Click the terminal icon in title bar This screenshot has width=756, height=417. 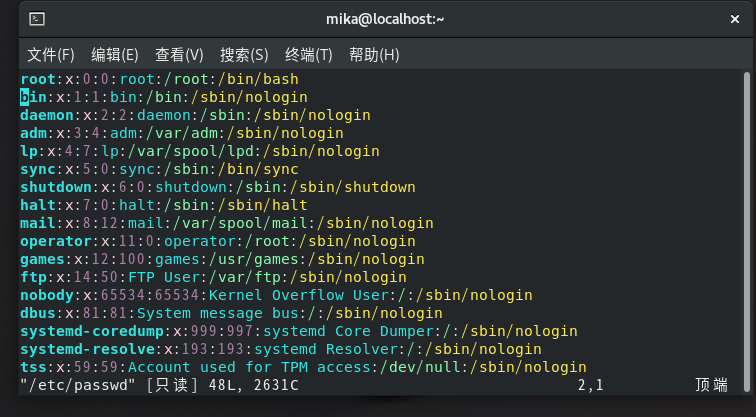pos(37,19)
